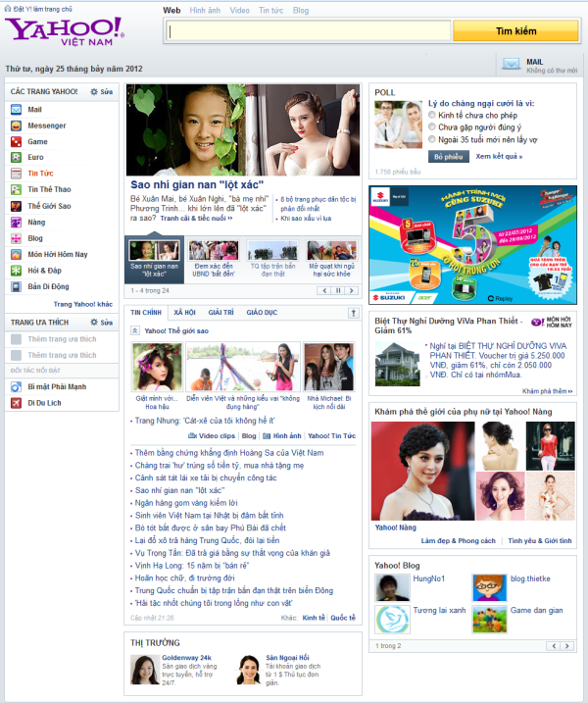Open the Suzuki advertisement banner
Image resolution: width=588 pixels, height=703 pixels.
coord(472,245)
